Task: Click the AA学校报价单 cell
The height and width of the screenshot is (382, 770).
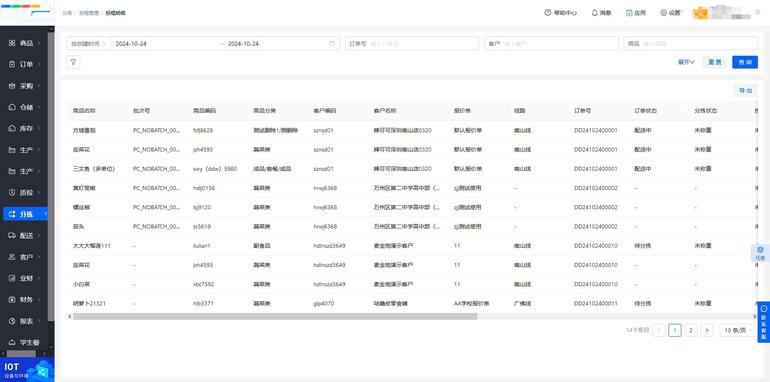Action: pos(471,303)
